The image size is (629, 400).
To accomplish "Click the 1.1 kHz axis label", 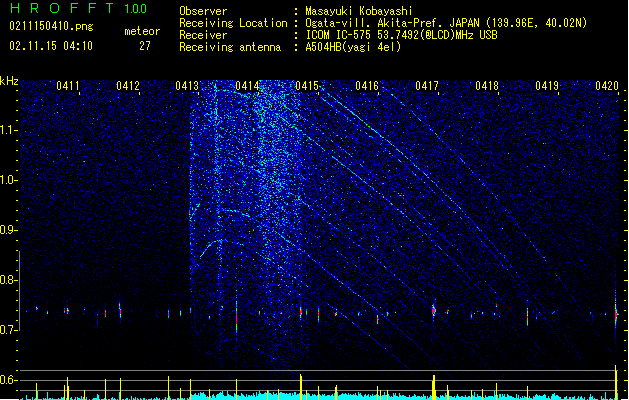I will pyautogui.click(x=8, y=130).
